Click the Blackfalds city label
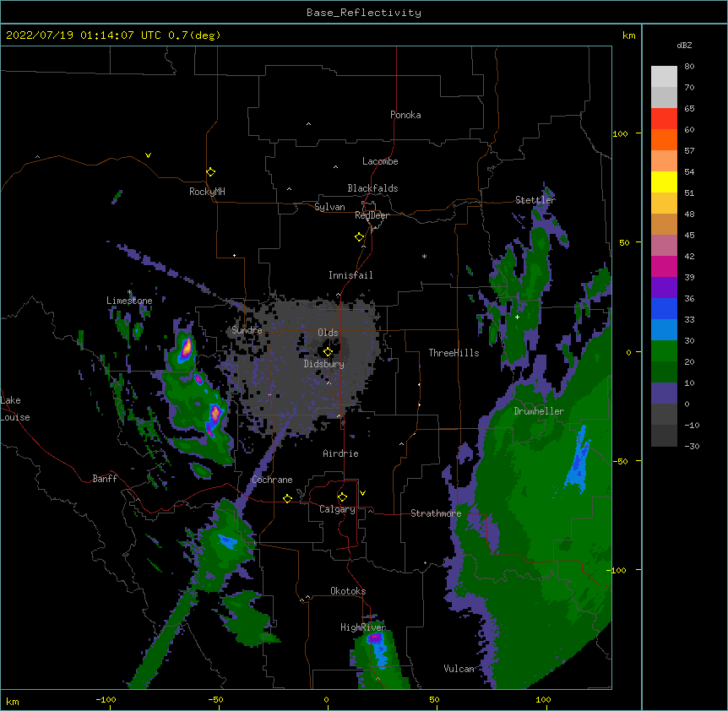Viewport: 728px width, 711px height. [x=372, y=188]
